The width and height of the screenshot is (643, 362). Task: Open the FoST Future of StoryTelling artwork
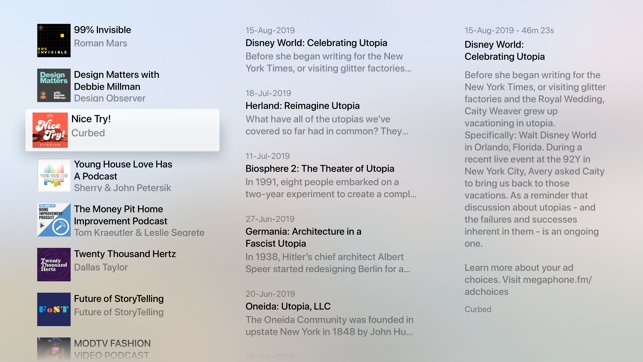[x=54, y=309]
